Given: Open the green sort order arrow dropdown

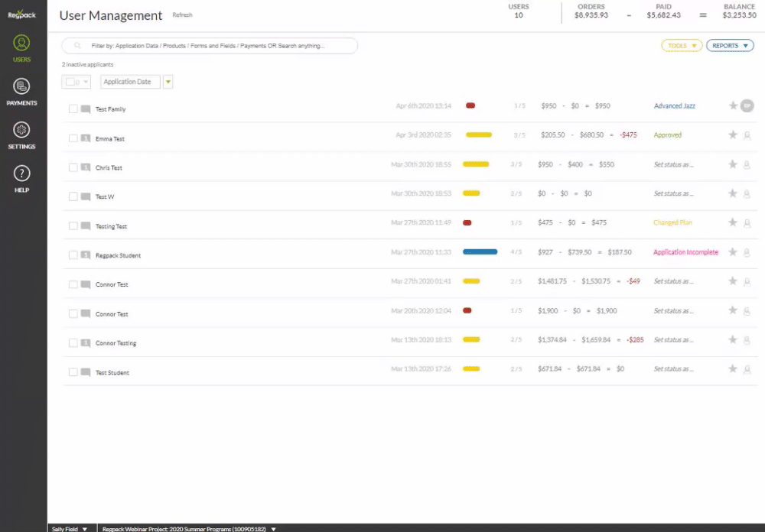Looking at the screenshot, I should (x=168, y=82).
